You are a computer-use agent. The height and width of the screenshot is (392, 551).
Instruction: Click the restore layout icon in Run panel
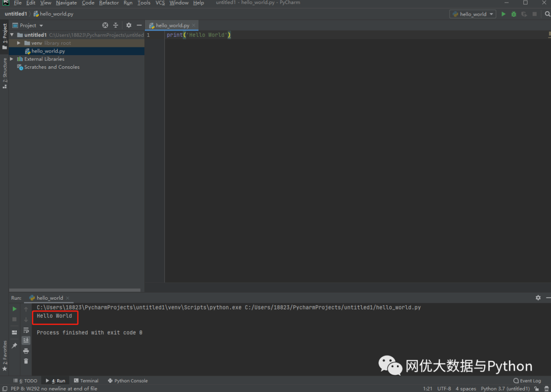(x=14, y=332)
